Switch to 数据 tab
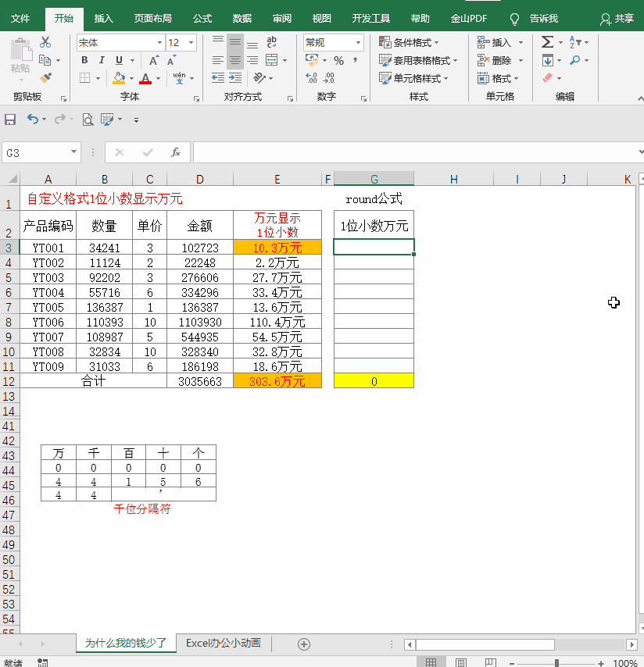The width and height of the screenshot is (644, 667). [x=241, y=18]
